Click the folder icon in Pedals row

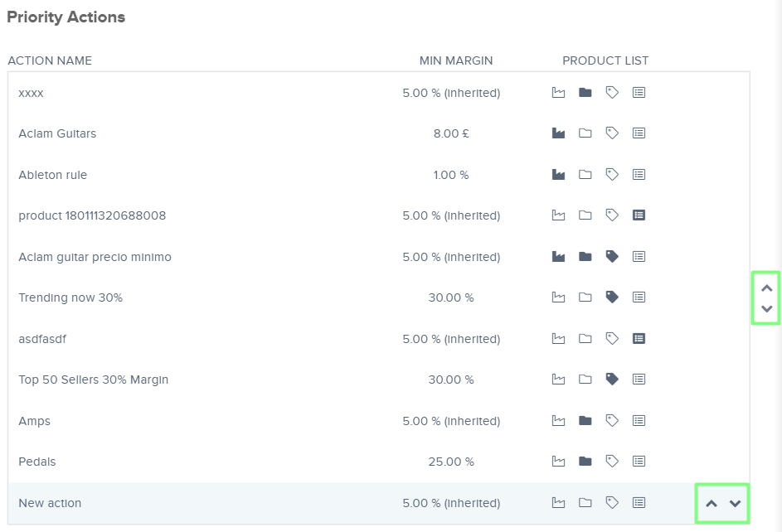585,462
